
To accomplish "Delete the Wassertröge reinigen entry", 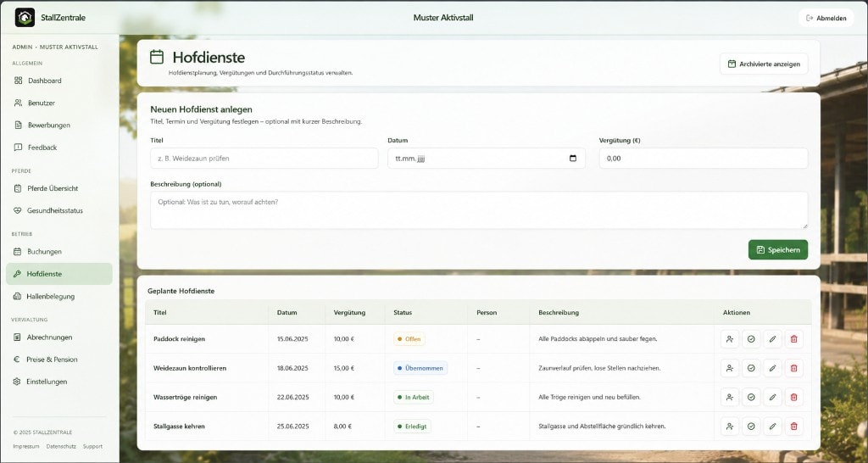I will coord(793,397).
